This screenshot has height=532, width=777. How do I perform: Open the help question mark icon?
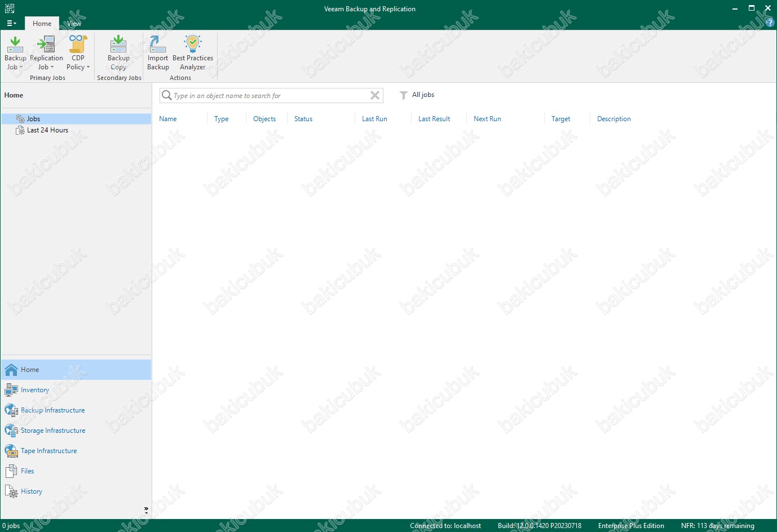point(770,23)
